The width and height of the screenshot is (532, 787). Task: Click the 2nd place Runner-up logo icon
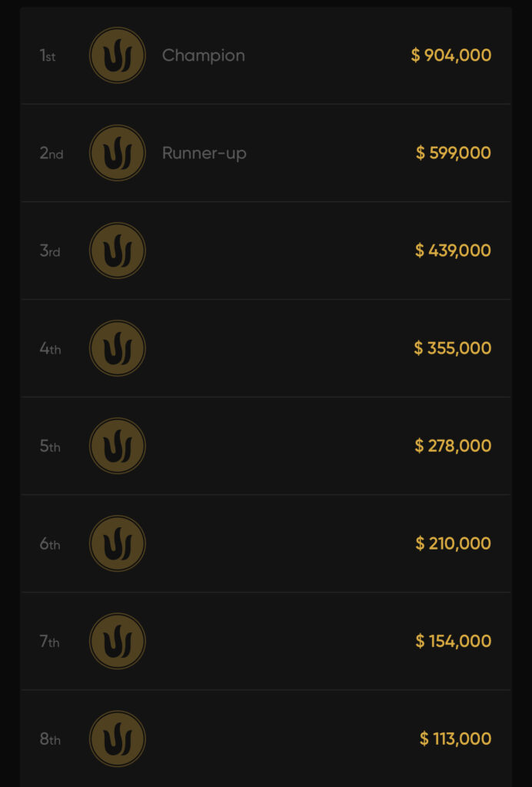point(117,153)
